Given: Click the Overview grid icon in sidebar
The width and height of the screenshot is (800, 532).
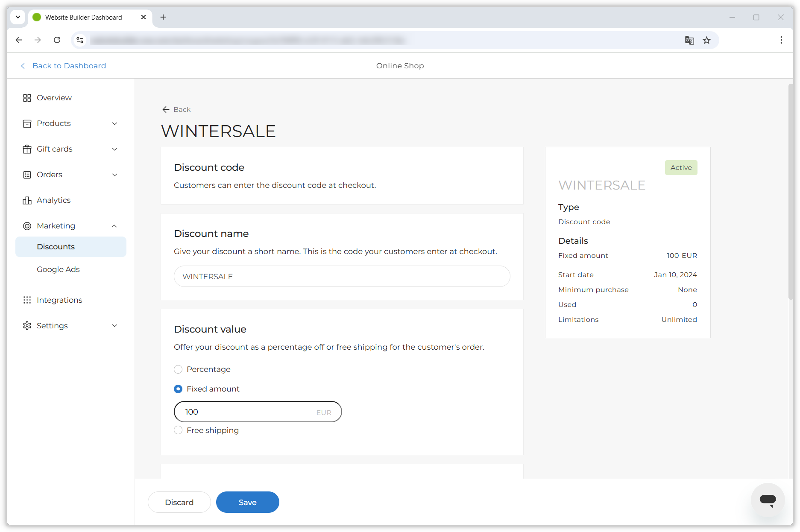Looking at the screenshot, I should (27, 98).
